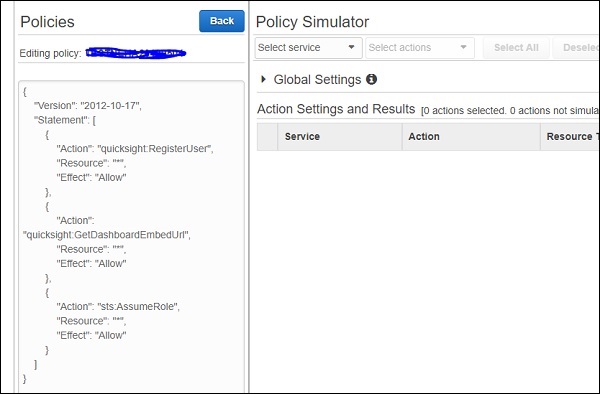This screenshot has height=394, width=600.
Task: Click the "sts:AssumeRole" action text
Action: click(x=139, y=307)
